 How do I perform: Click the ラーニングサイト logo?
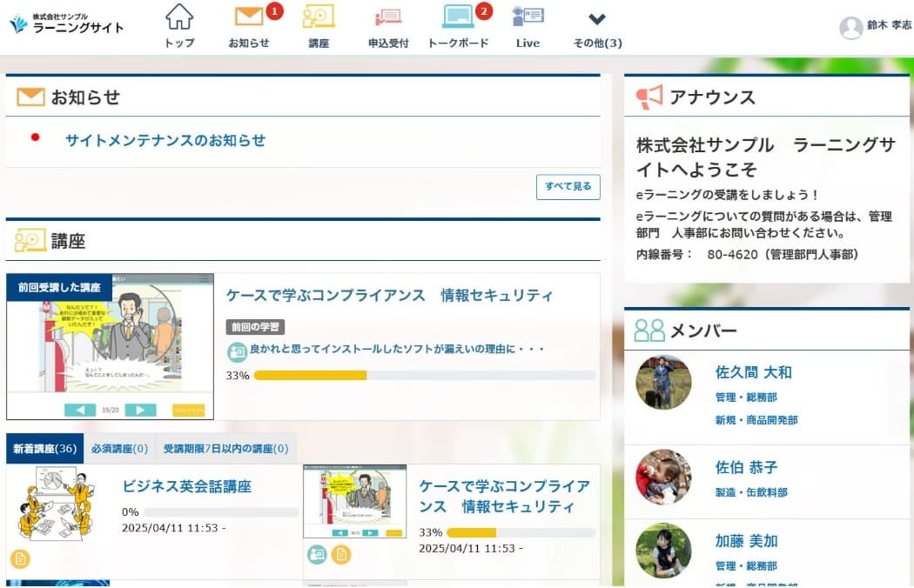[x=66, y=23]
